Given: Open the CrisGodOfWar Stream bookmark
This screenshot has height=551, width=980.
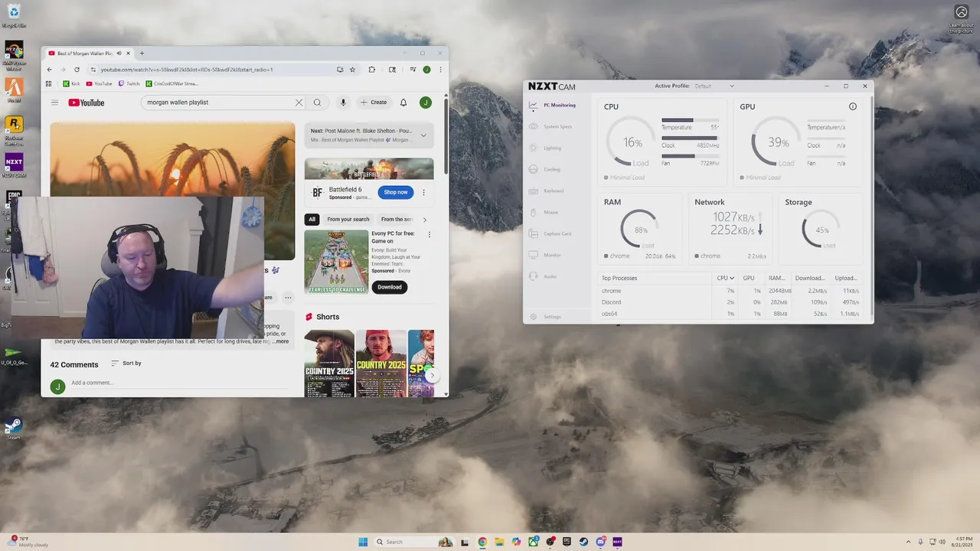Looking at the screenshot, I should [x=172, y=83].
